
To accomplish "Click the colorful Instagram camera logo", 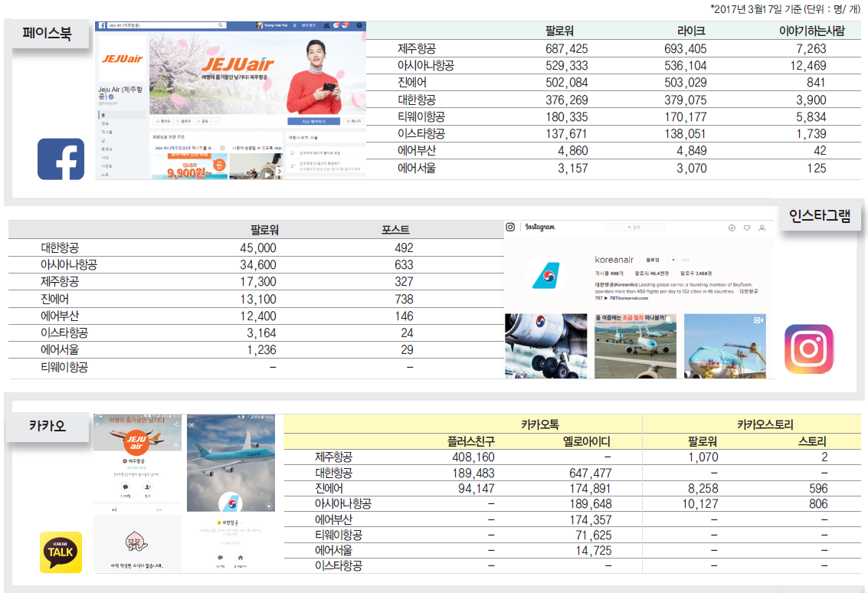I will click(x=809, y=349).
